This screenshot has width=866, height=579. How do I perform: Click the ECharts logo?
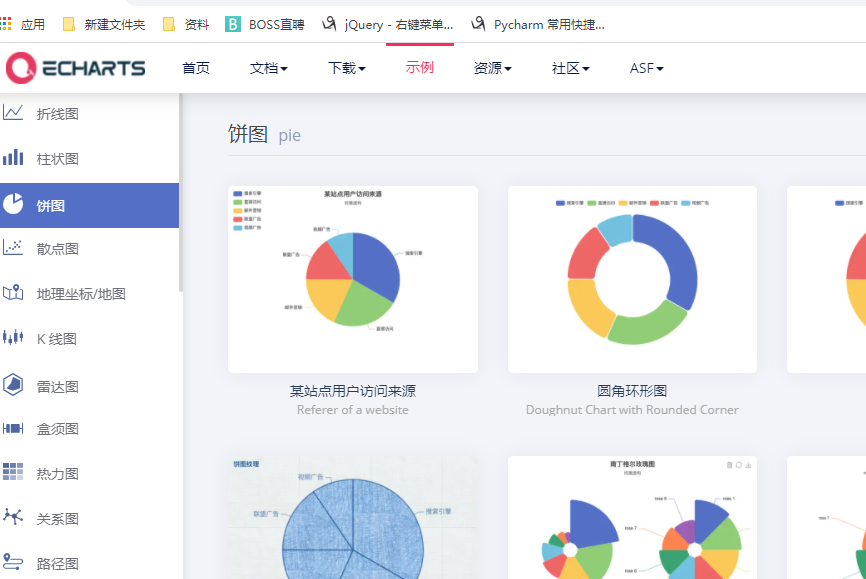[x=76, y=68]
